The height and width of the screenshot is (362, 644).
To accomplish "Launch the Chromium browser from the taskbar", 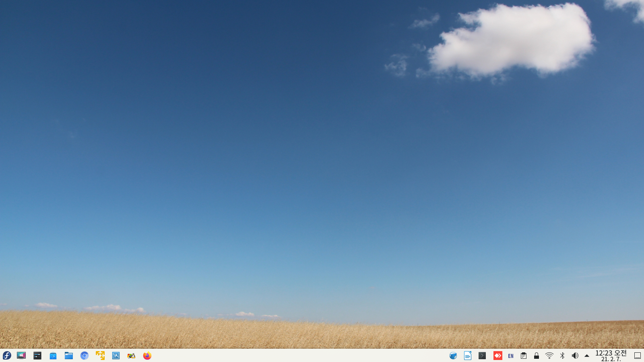I will coord(84,356).
